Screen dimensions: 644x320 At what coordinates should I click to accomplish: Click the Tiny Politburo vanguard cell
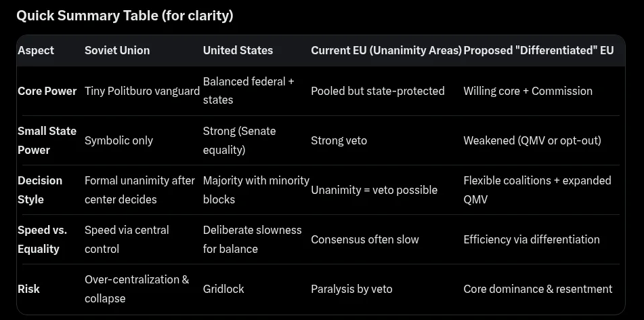[x=142, y=91]
